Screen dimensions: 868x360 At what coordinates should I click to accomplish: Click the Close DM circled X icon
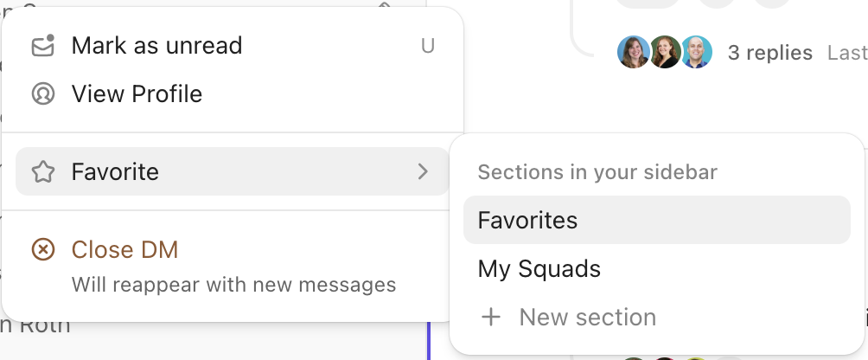click(42, 250)
